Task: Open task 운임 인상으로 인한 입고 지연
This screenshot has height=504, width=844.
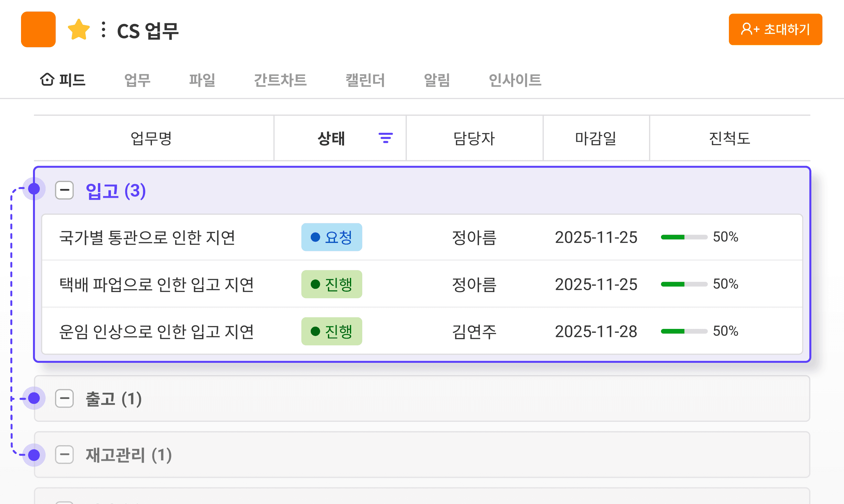Action: [x=157, y=331]
